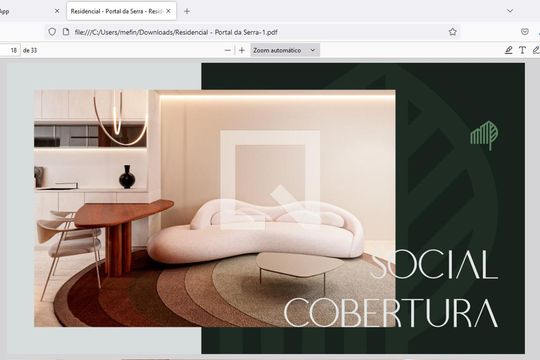This screenshot has height=360, width=540.
Task: Zoom in with the plus button
Action: pyautogui.click(x=242, y=50)
